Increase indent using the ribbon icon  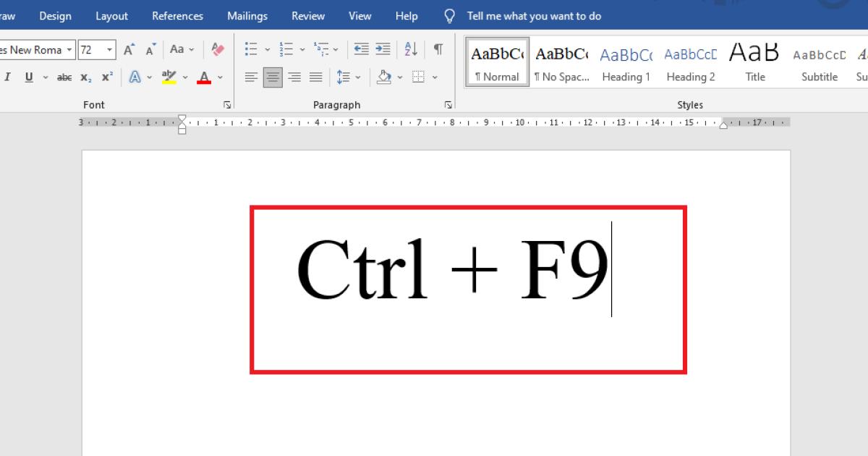(x=383, y=49)
